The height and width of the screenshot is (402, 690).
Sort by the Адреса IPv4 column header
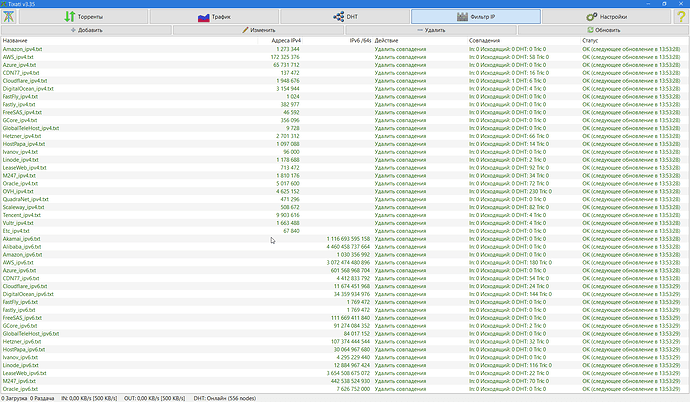[280, 40]
